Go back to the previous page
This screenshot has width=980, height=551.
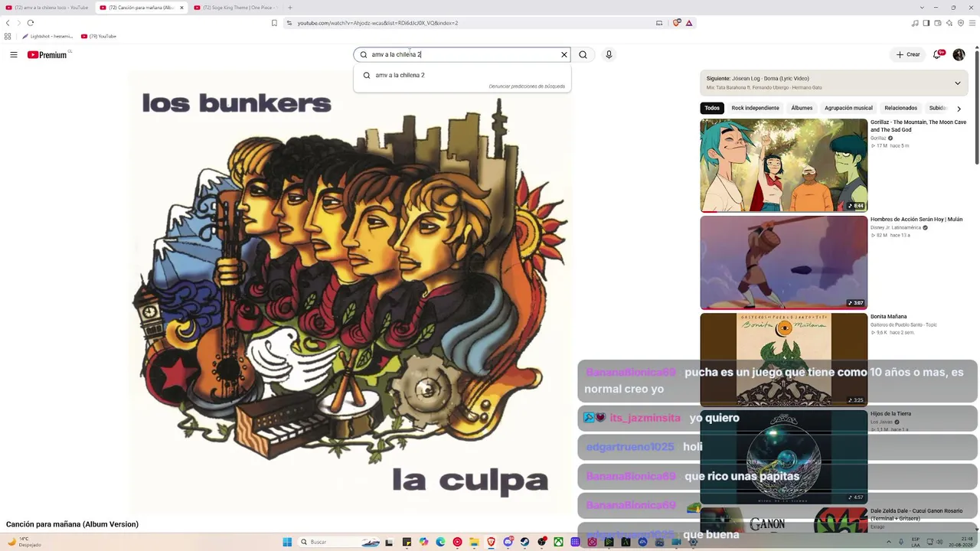pyautogui.click(x=8, y=23)
